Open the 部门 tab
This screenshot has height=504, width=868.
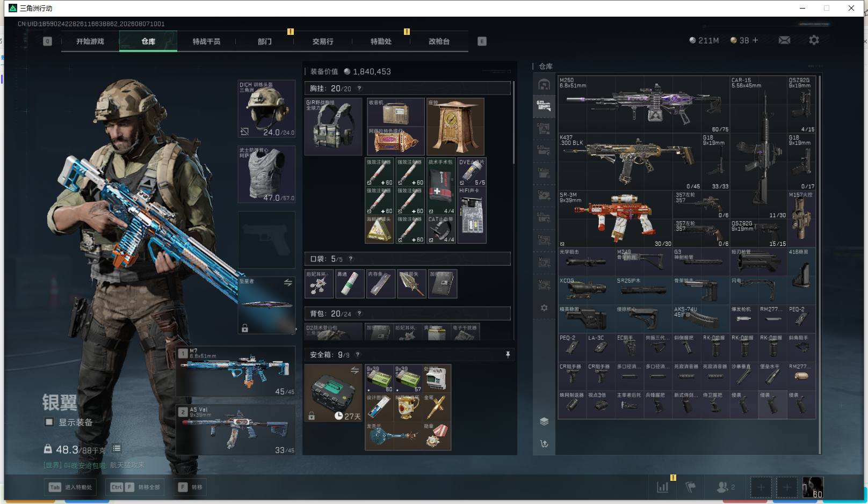click(264, 41)
